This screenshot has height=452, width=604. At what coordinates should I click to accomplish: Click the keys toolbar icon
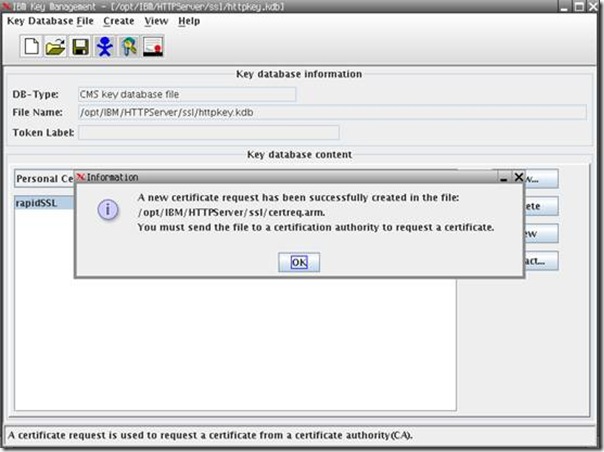[x=129, y=47]
